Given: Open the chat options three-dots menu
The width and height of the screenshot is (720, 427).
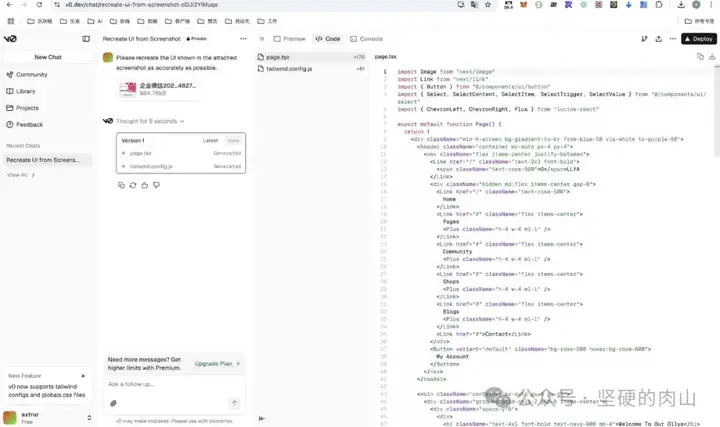Looking at the screenshot, I should (243, 39).
